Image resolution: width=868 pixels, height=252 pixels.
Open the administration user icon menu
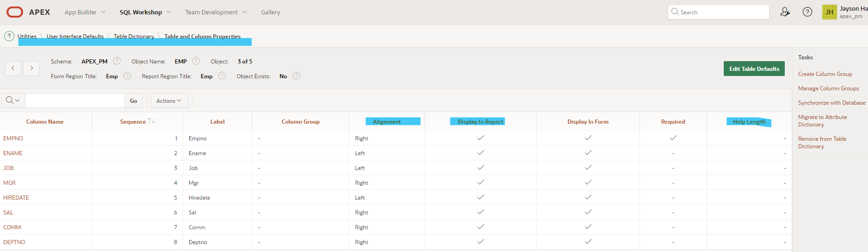(785, 12)
